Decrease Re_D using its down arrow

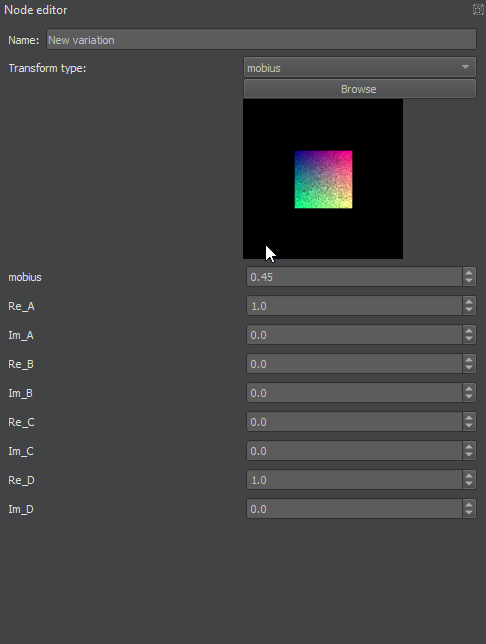tap(469, 484)
